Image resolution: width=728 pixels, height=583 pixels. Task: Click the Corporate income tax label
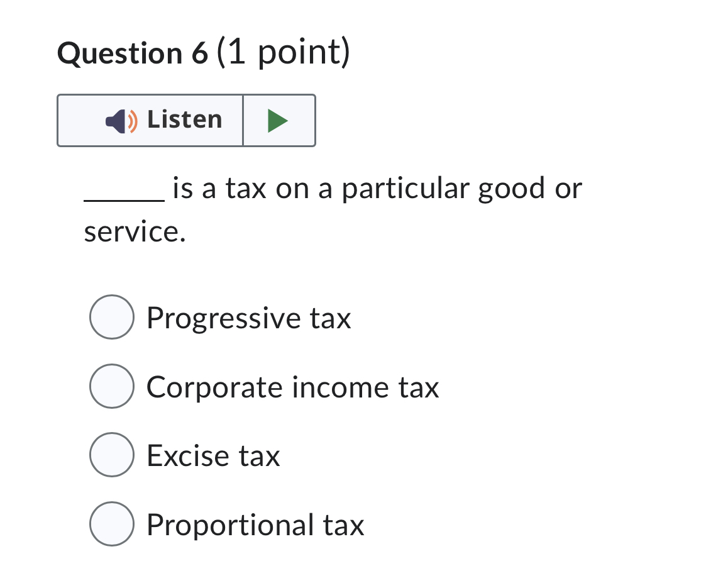292,386
